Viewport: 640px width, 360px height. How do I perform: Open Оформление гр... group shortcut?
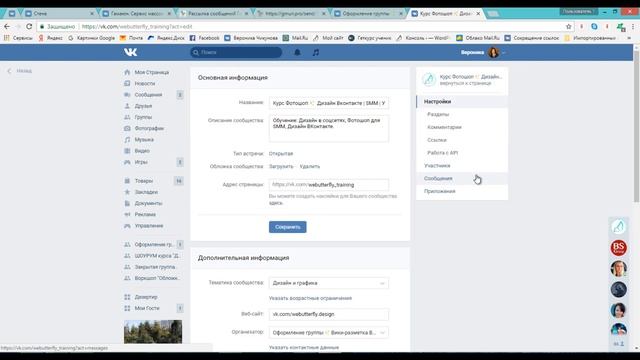coord(153,244)
